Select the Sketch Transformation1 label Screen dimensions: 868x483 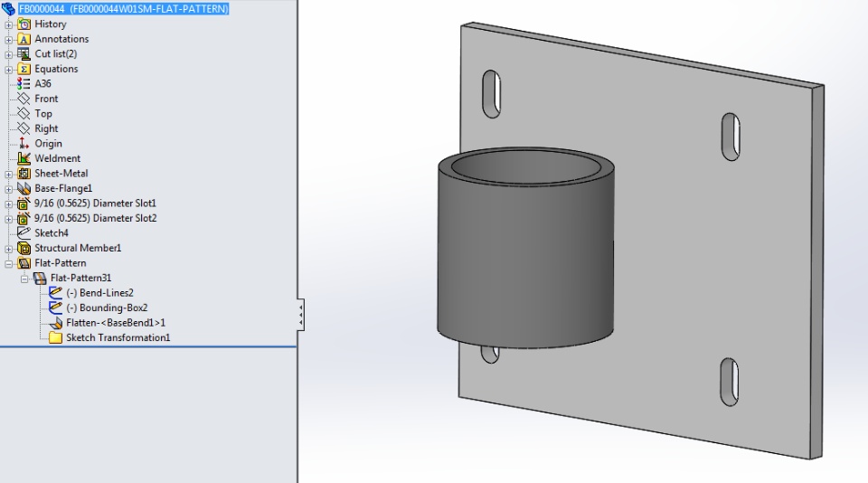point(118,338)
